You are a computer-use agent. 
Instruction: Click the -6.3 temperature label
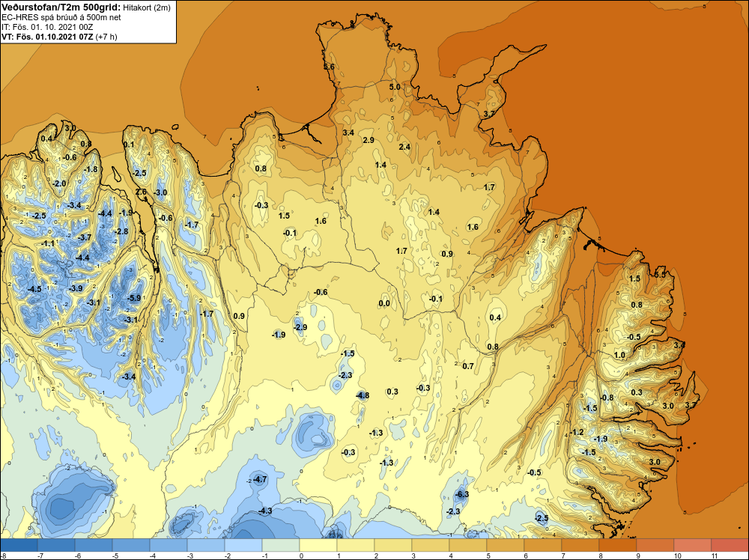pyautogui.click(x=462, y=494)
